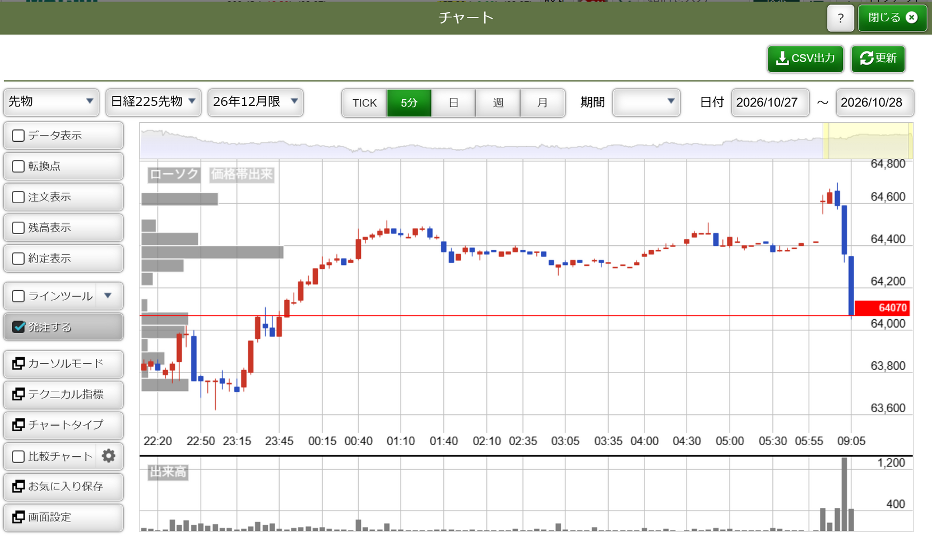Enable the 転換点 checkbox
932x560 pixels.
pyautogui.click(x=18, y=166)
